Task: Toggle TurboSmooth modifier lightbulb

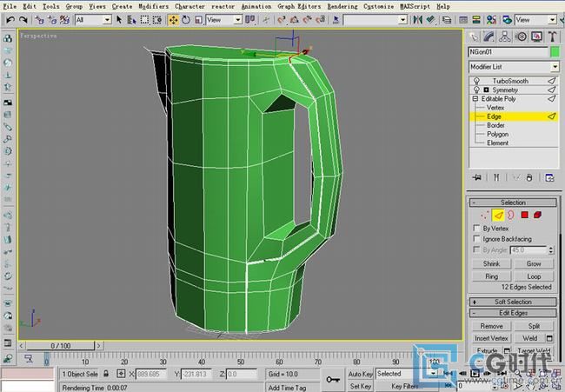Action: [x=476, y=81]
